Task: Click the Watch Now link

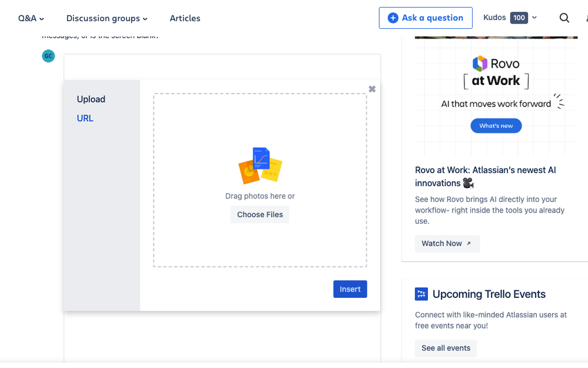Action: (x=447, y=243)
